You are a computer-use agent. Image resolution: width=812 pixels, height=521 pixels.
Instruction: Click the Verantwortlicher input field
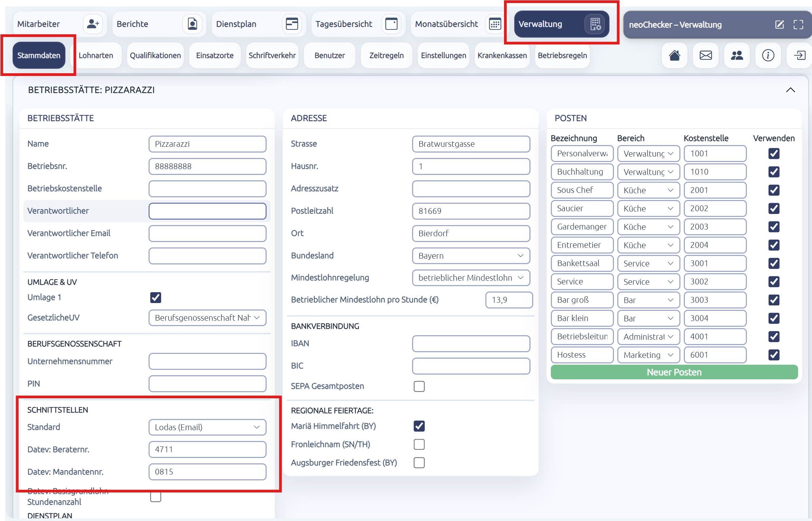[x=207, y=211]
